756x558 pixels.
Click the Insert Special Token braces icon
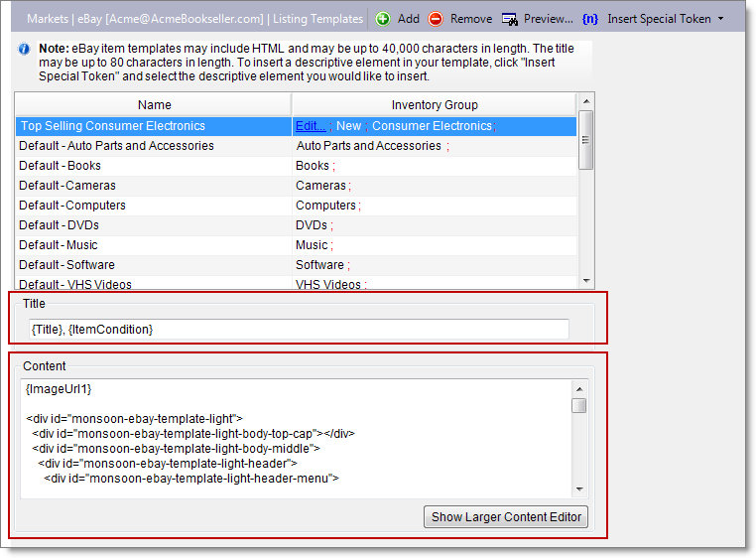point(590,19)
